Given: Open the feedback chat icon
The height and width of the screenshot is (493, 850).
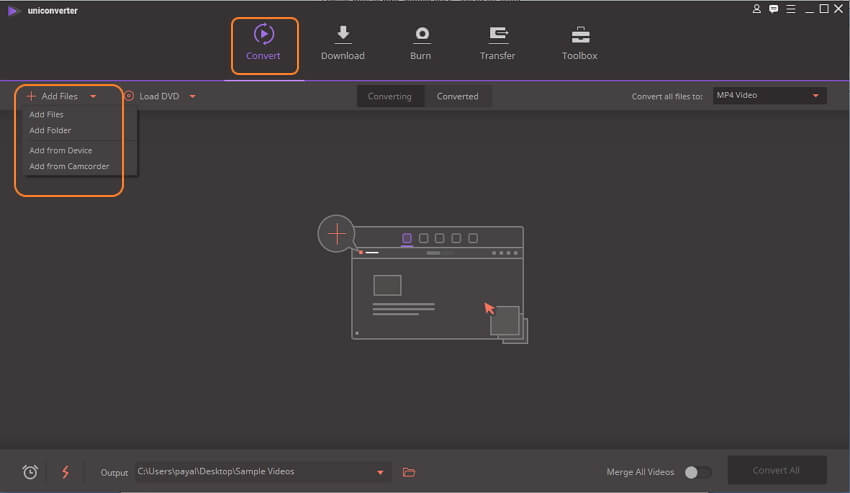Looking at the screenshot, I should point(774,9).
